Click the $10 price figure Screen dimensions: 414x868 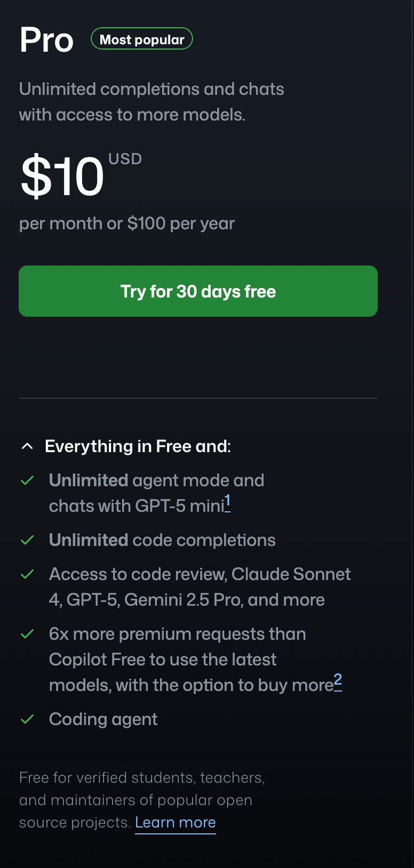coord(62,176)
